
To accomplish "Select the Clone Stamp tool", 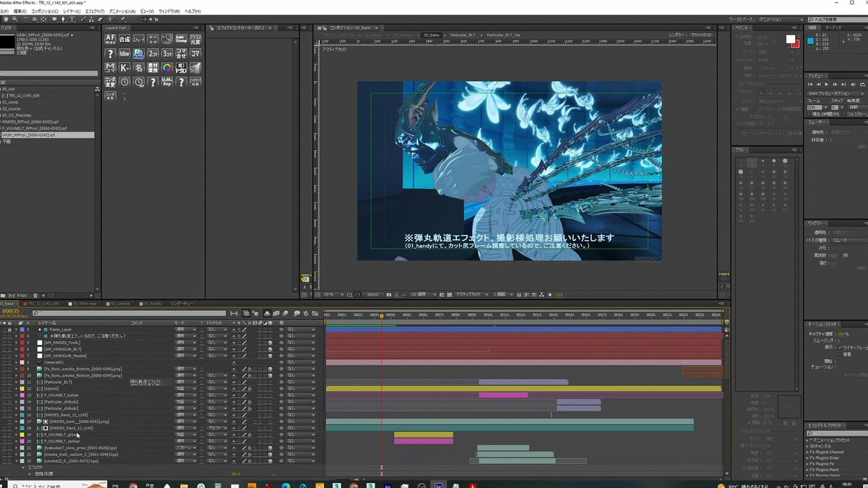I will coord(91,19).
